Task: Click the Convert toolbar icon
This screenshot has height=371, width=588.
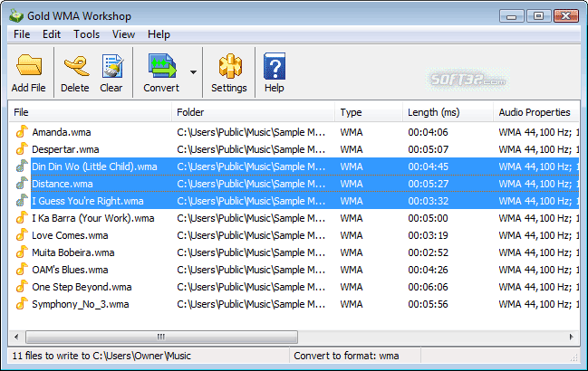Action: (162, 66)
